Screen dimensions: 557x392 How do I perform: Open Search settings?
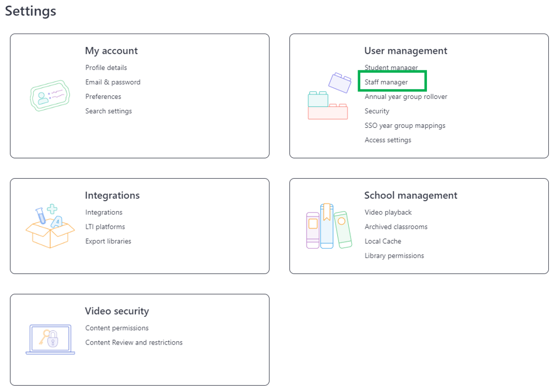tap(108, 111)
